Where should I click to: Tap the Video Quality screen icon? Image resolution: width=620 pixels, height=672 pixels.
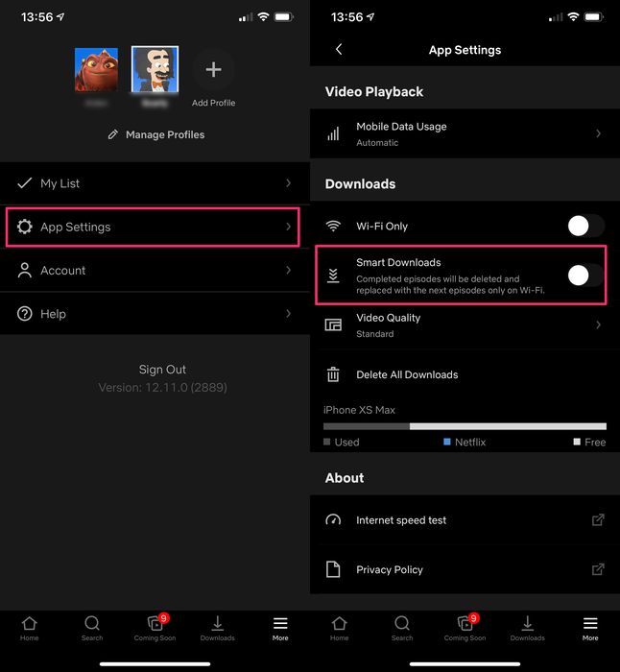click(333, 324)
